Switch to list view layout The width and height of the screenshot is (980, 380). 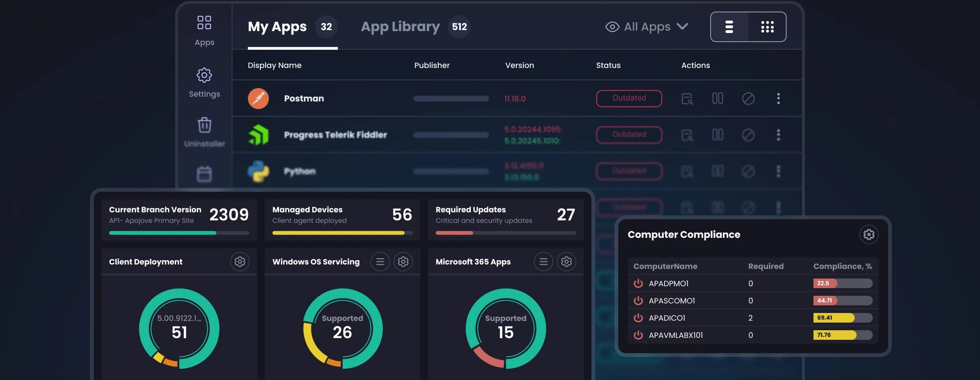(x=729, y=27)
